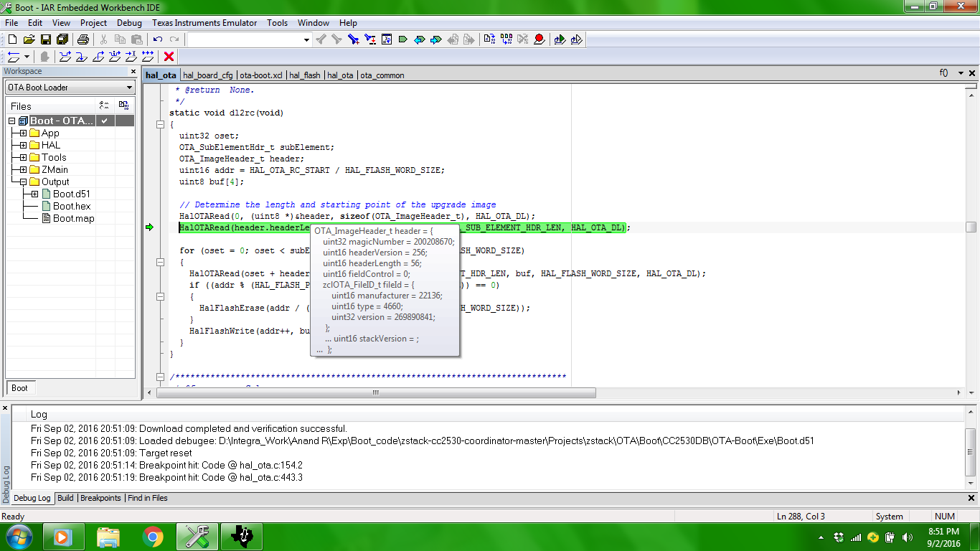Click the Open file toolbar icon
The width and height of the screenshot is (980, 551).
tap(29, 39)
